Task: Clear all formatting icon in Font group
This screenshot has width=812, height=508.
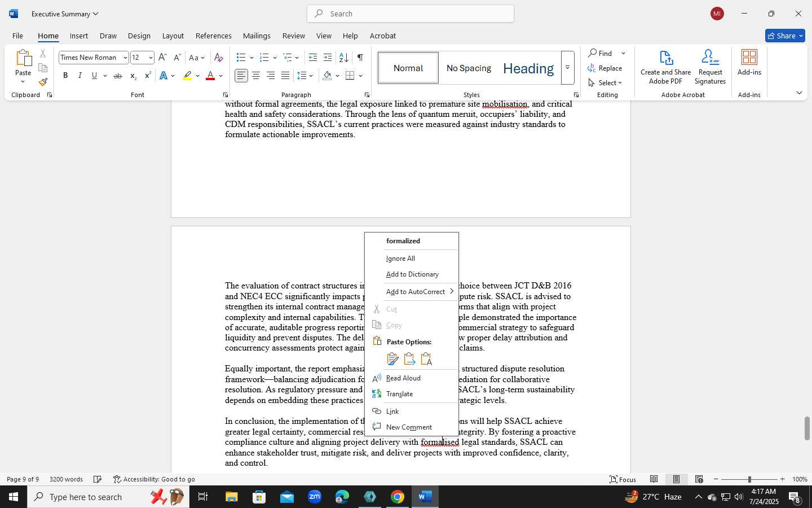Action: [219, 58]
